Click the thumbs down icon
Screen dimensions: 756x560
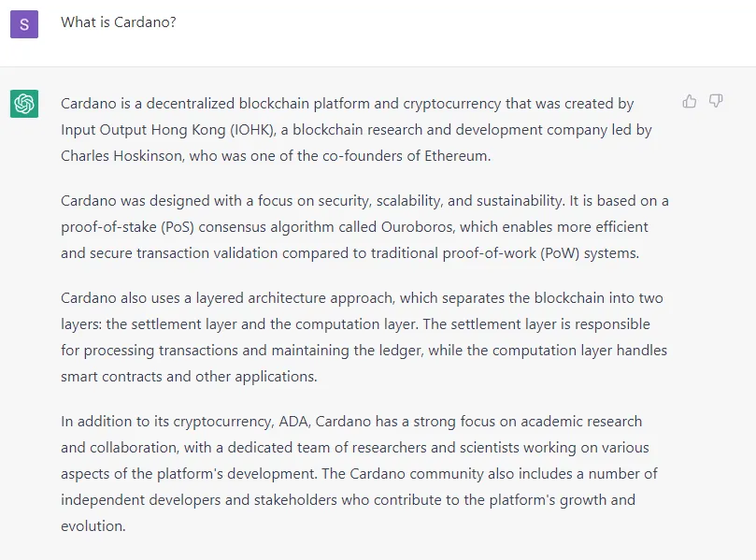coord(716,101)
